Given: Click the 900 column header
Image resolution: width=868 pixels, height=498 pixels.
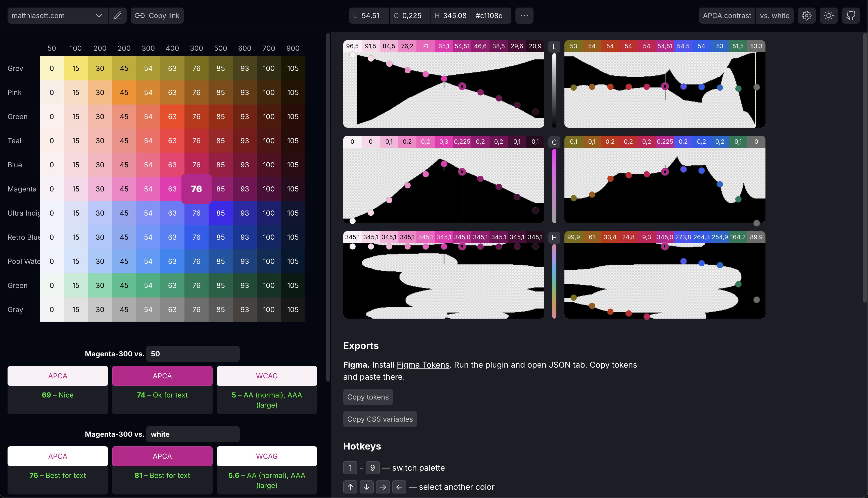Looking at the screenshot, I should [293, 48].
